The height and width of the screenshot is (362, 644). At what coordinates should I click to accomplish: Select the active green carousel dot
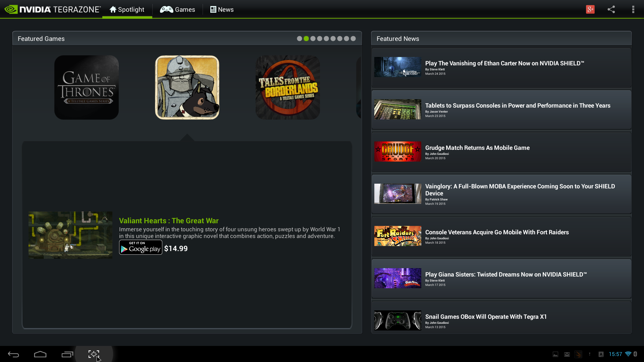(x=306, y=39)
